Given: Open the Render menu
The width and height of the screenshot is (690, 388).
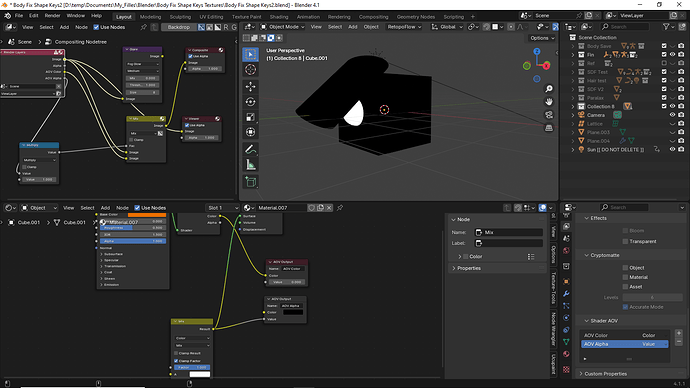Looking at the screenshot, I should click(52, 16).
